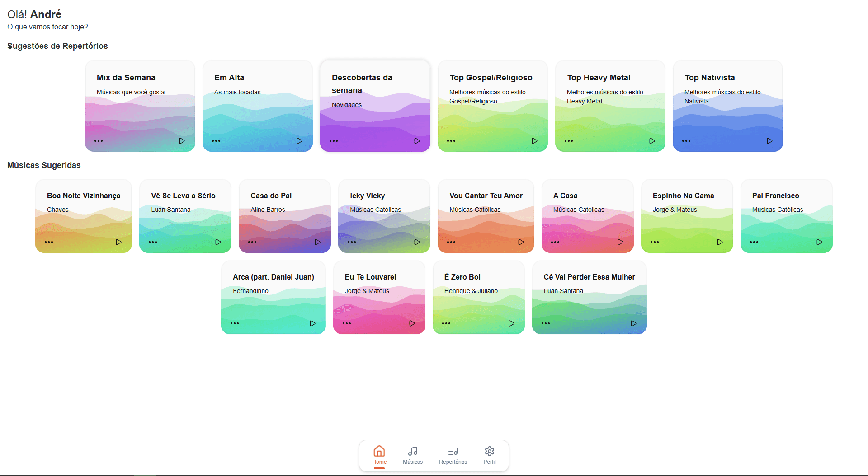Play the Top Heavy Metal playlist

click(x=652, y=140)
